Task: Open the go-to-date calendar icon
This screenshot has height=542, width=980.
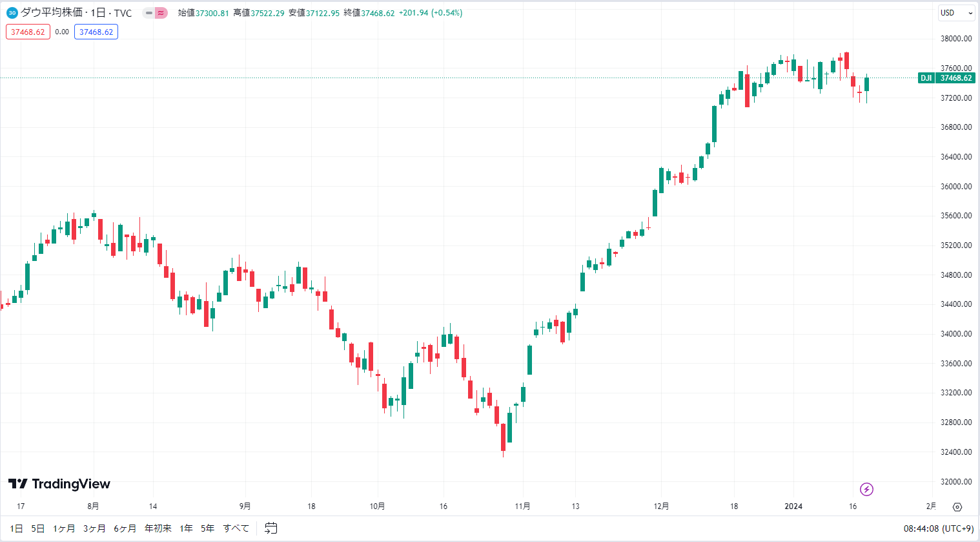Action: [x=271, y=528]
